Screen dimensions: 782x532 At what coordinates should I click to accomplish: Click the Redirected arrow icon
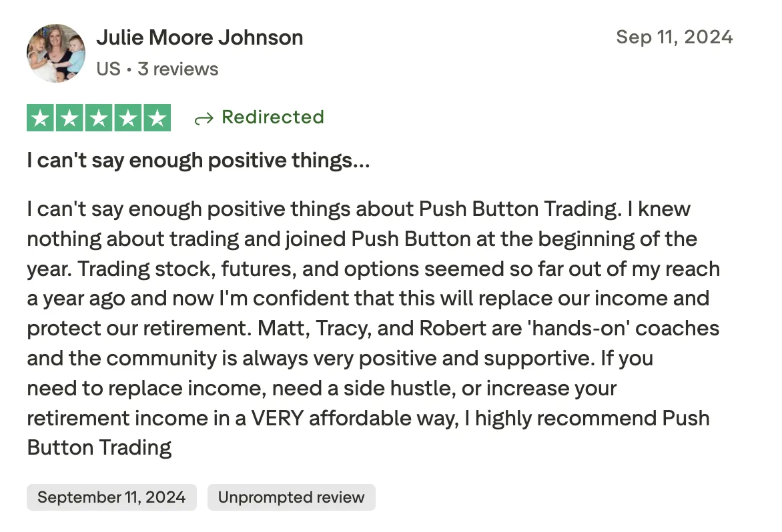(x=204, y=119)
